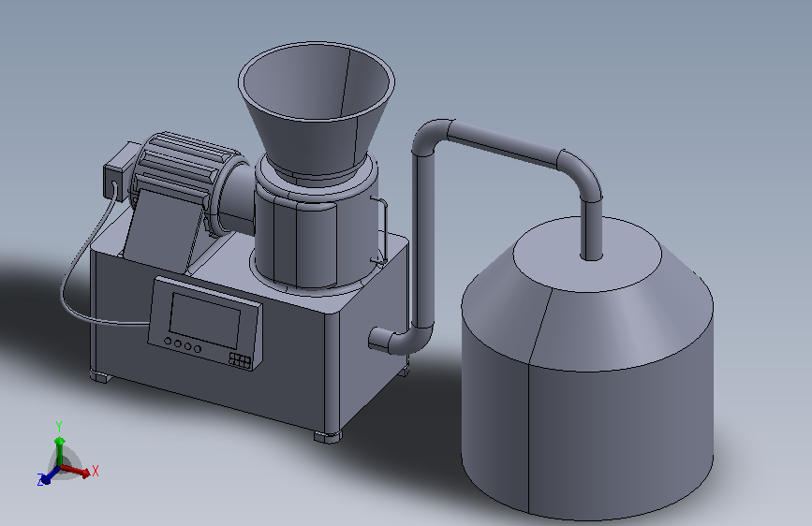Select the cylindrical housing beneath the hopper
This screenshot has width=812, height=526.
[x=316, y=236]
